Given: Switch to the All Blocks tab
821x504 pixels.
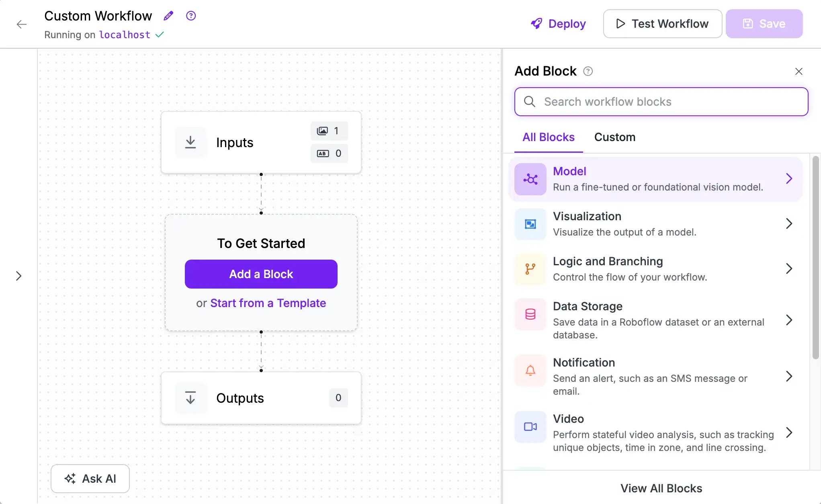Looking at the screenshot, I should (x=548, y=137).
